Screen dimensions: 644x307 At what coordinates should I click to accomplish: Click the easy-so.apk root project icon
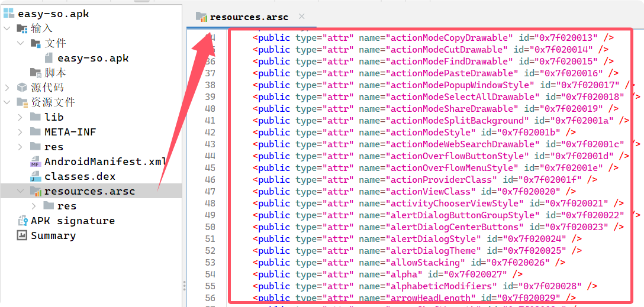(x=9, y=14)
